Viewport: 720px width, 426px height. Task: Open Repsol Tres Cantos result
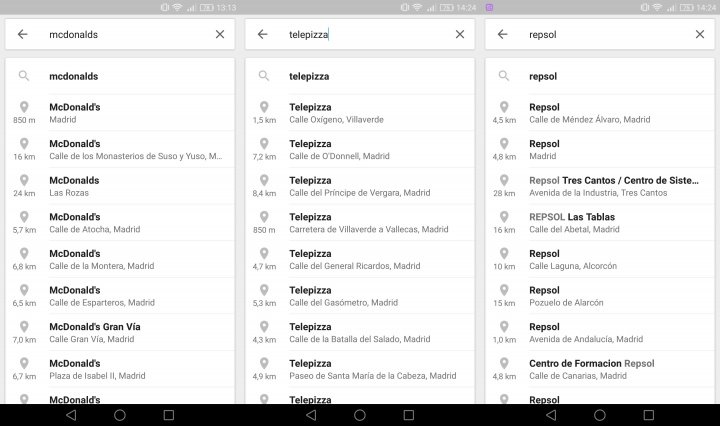pos(600,186)
